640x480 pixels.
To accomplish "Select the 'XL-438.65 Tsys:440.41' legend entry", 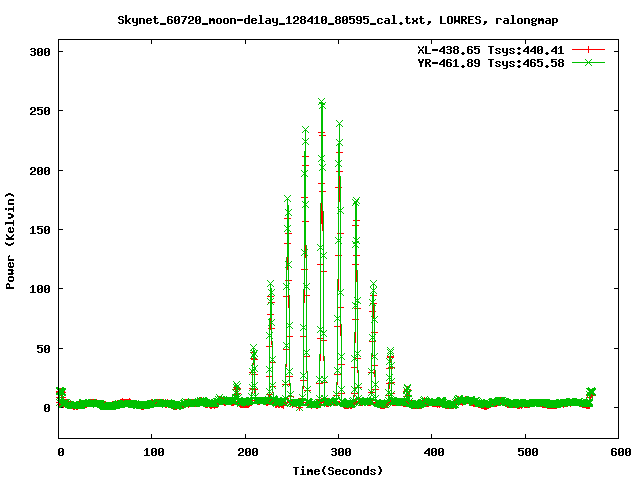I will pos(490,50).
